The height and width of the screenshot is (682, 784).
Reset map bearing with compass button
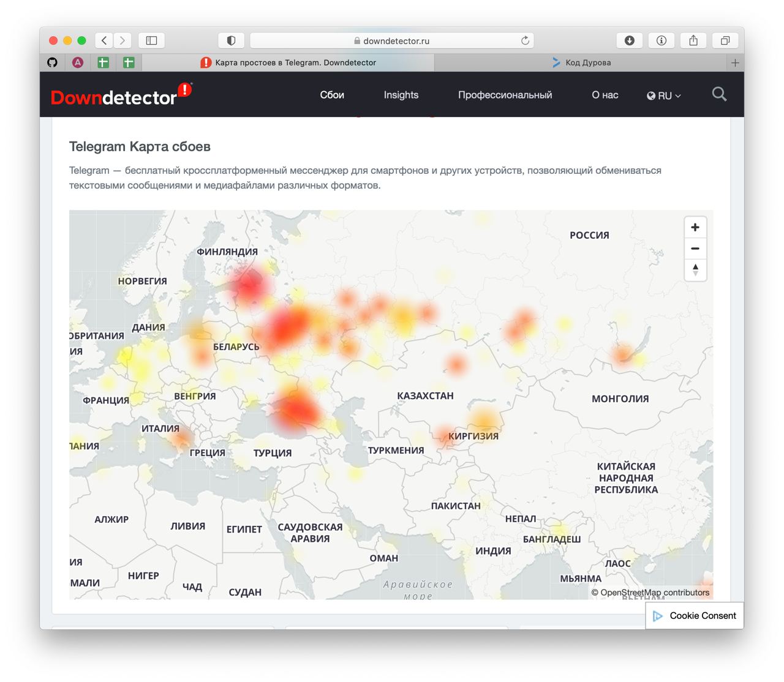point(695,270)
